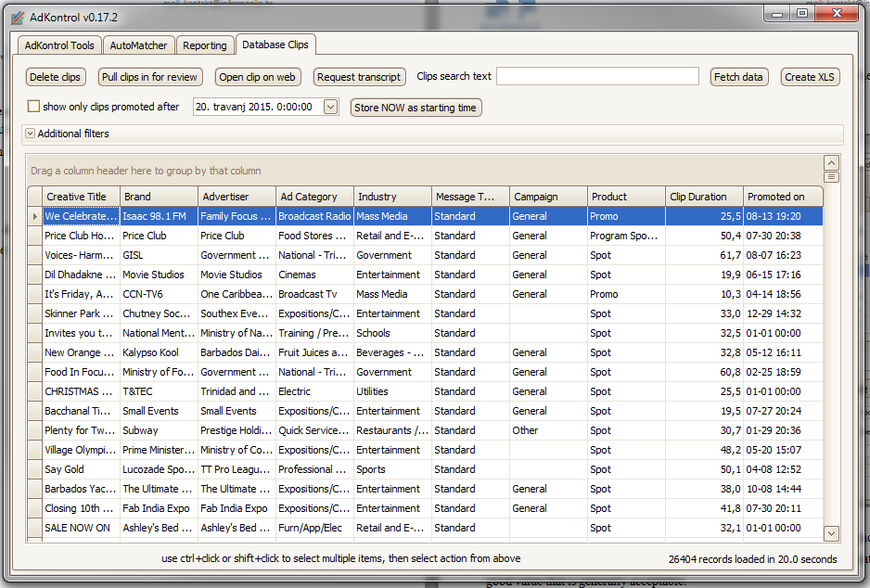870x588 pixels.
Task: Click the 'Program Spo...' product cell
Action: (626, 236)
